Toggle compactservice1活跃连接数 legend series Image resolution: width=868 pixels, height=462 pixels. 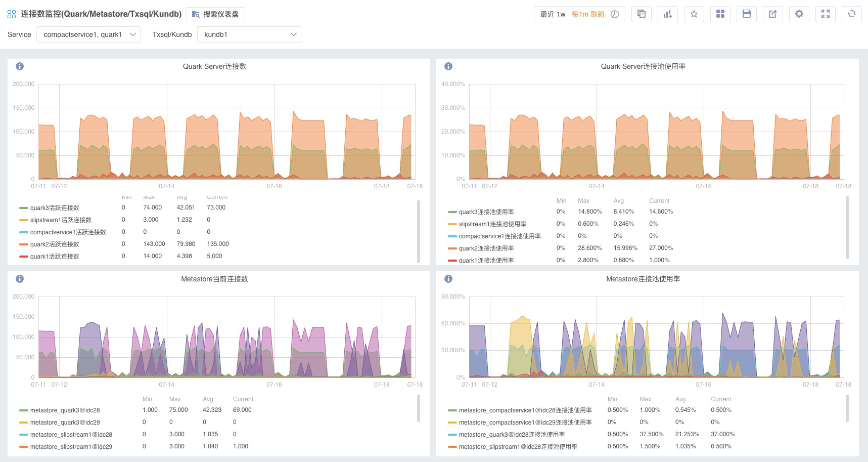click(x=68, y=232)
